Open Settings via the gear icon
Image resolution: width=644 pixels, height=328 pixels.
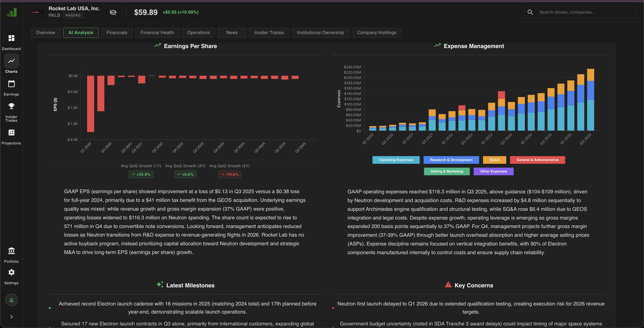[11, 272]
